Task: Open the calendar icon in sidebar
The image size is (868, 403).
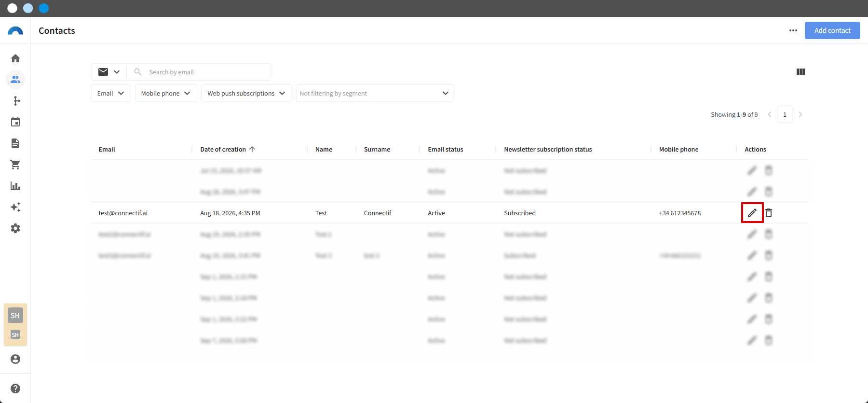Action: coord(15,122)
